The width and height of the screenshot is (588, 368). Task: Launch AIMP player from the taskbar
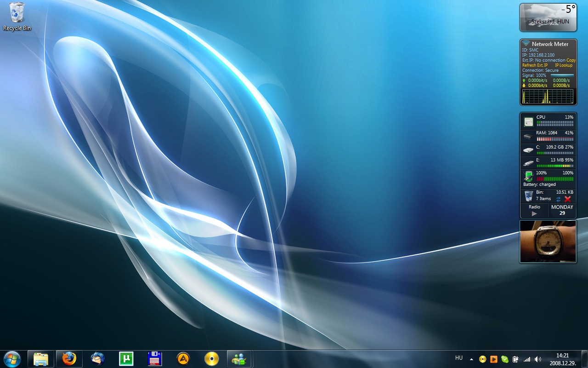[183, 358]
